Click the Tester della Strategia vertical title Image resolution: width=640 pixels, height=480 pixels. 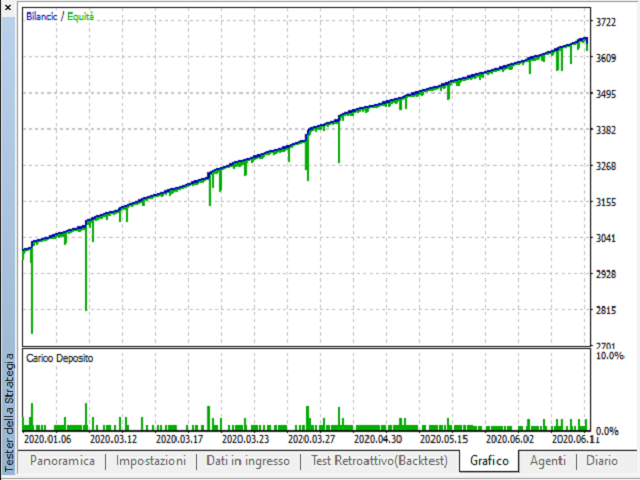point(9,413)
